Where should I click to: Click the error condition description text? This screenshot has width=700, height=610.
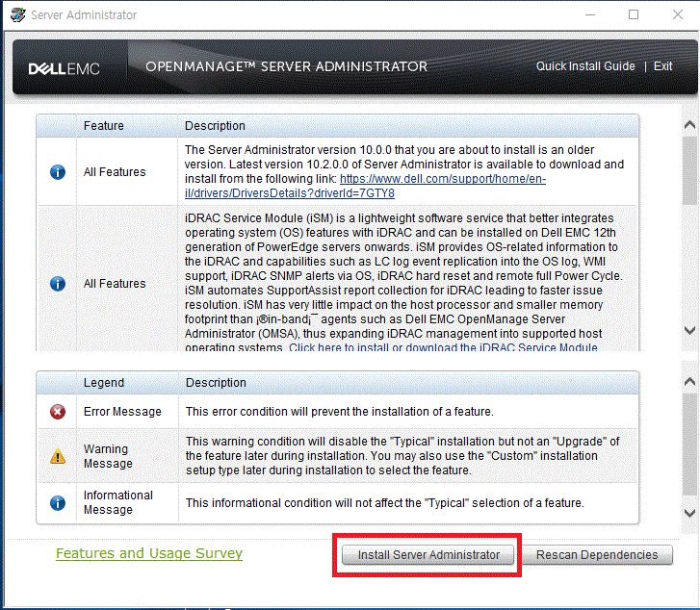[x=340, y=412]
